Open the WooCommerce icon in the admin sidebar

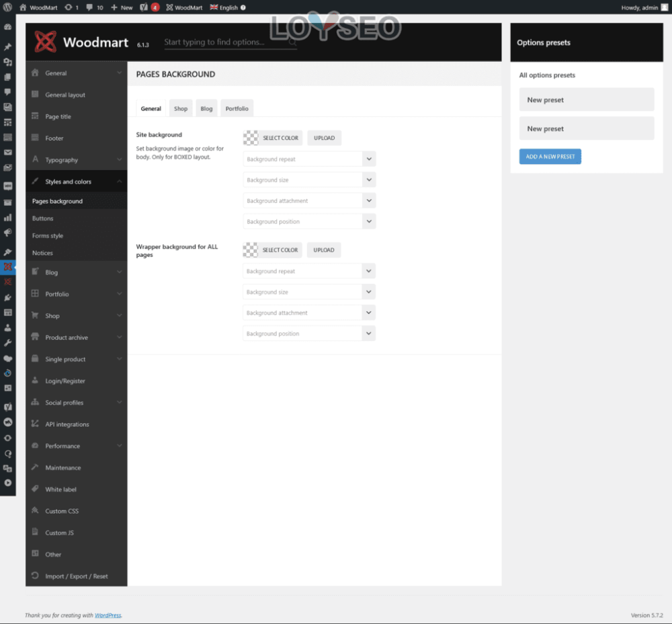pos(7,186)
